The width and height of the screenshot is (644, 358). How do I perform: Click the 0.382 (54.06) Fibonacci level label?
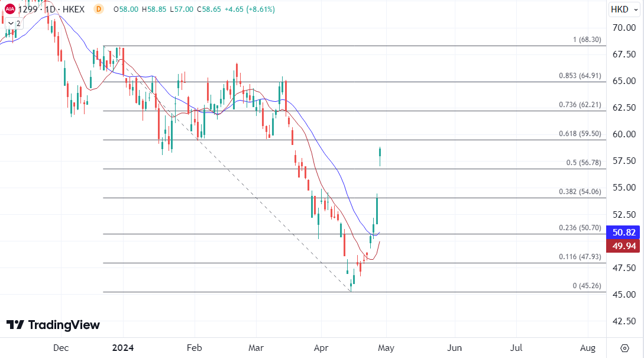point(579,192)
